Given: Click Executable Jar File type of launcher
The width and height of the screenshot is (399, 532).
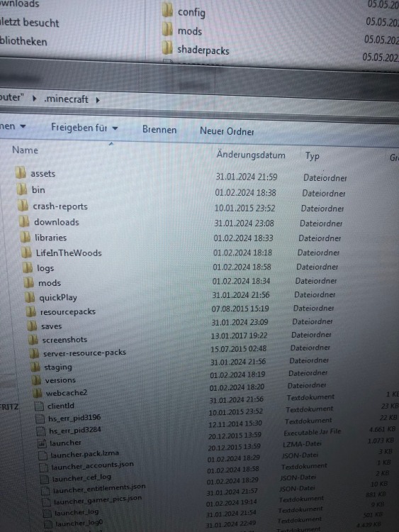Looking at the screenshot, I should [313, 433].
